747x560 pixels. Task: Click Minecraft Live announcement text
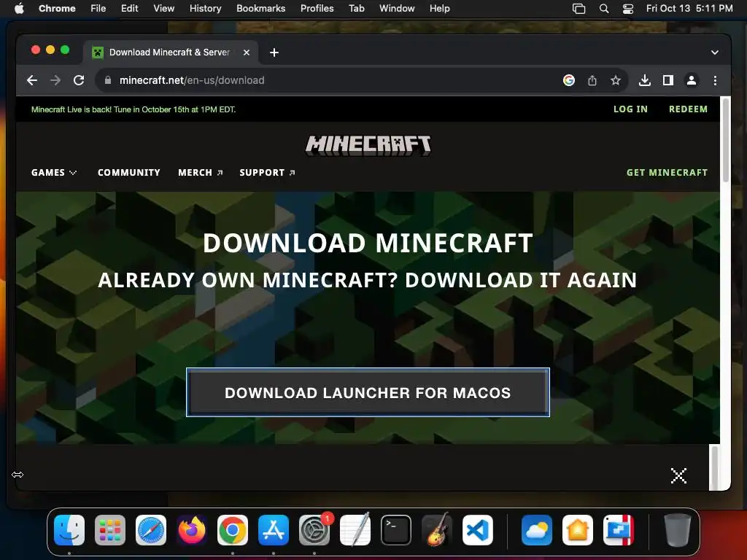click(133, 109)
